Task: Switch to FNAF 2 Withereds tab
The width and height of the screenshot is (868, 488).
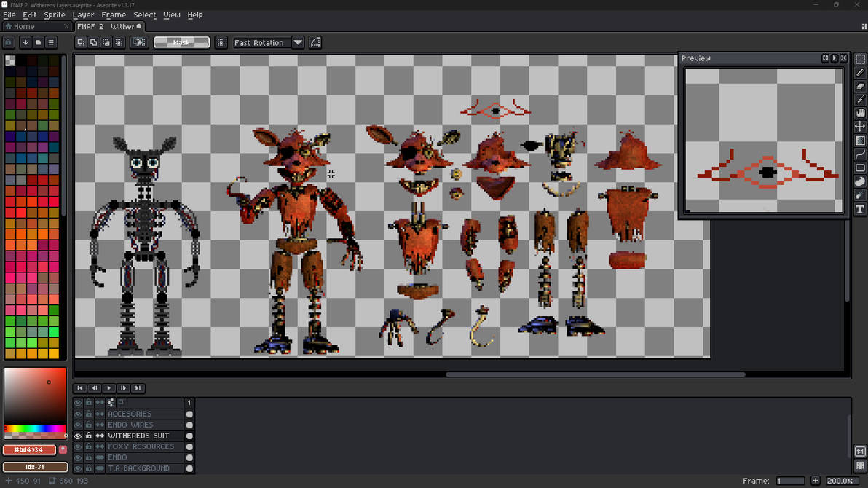Action: click(109, 26)
